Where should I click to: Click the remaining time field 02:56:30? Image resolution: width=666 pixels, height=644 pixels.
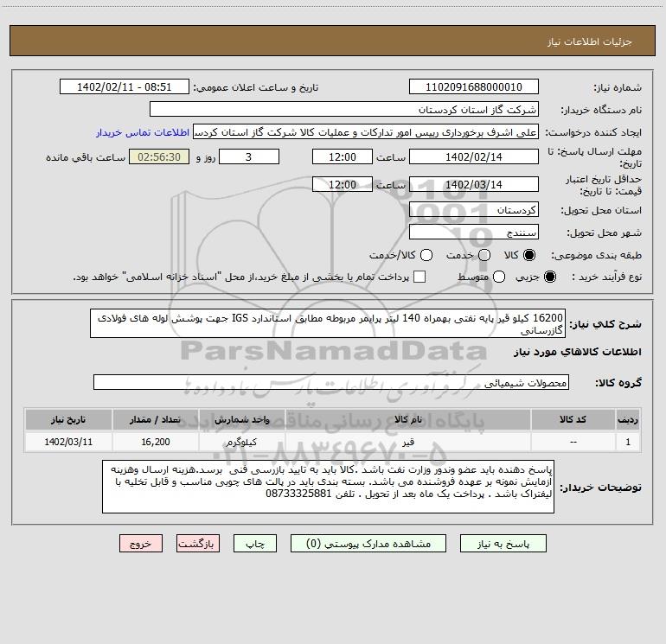159,156
